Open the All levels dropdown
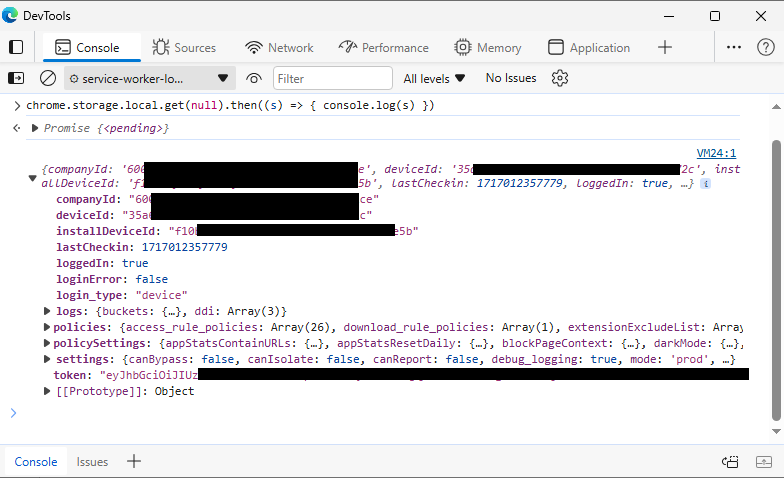Image resolution: width=784 pixels, height=478 pixels. click(x=434, y=78)
